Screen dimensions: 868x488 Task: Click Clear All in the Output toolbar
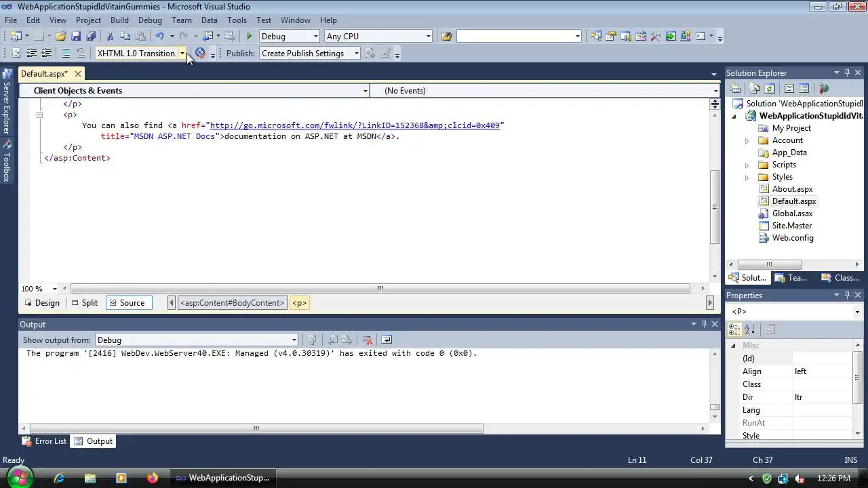pyautogui.click(x=367, y=340)
